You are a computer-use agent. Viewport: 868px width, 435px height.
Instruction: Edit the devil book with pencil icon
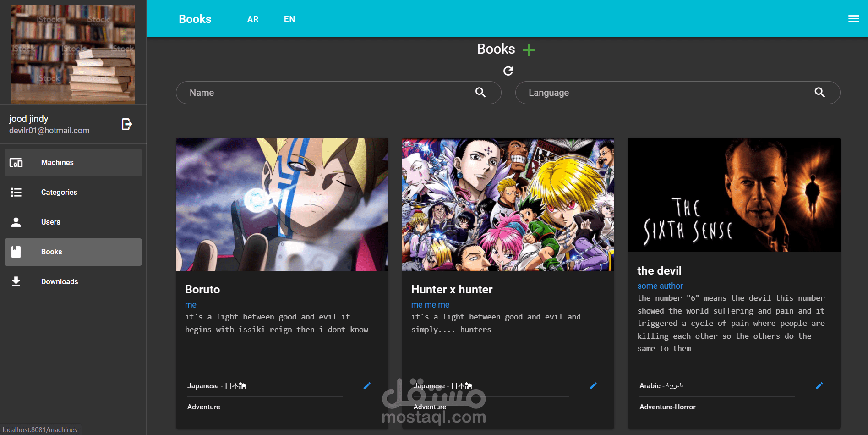(x=819, y=386)
